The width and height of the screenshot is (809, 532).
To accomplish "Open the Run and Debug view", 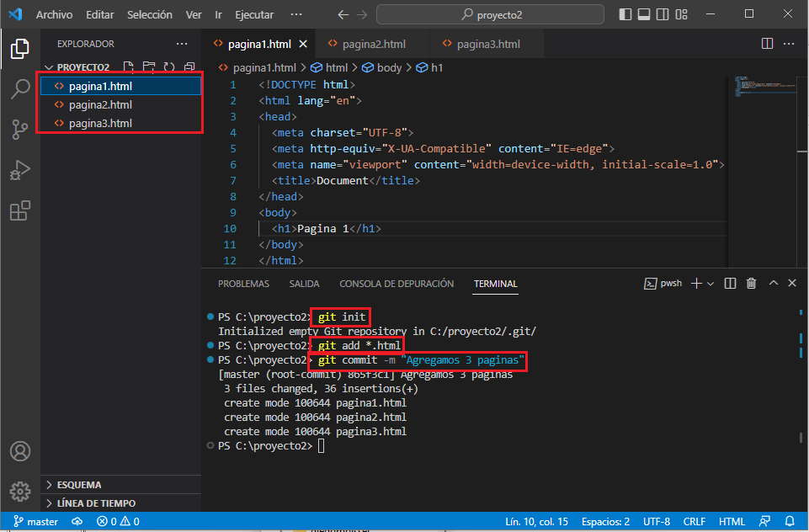I will [x=19, y=170].
